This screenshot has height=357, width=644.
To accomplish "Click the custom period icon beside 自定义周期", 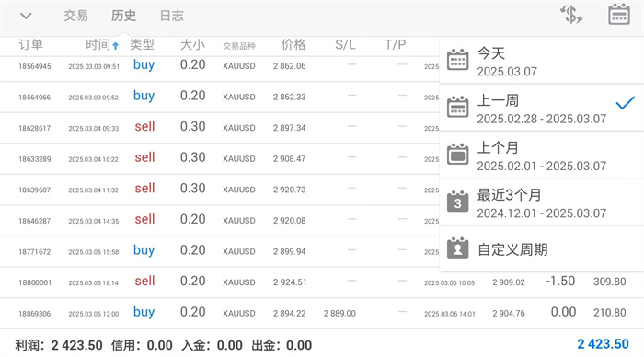I will pyautogui.click(x=457, y=248).
